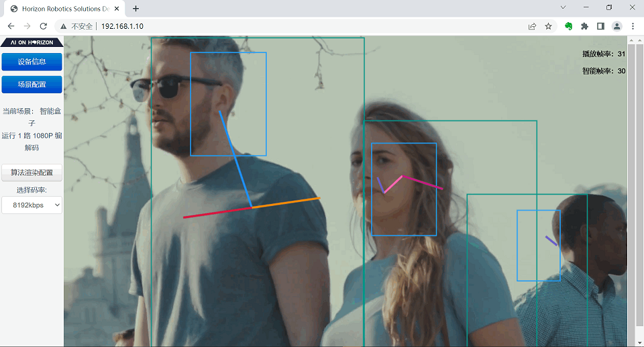Click the 播放帧率: 31 readout

(x=604, y=54)
